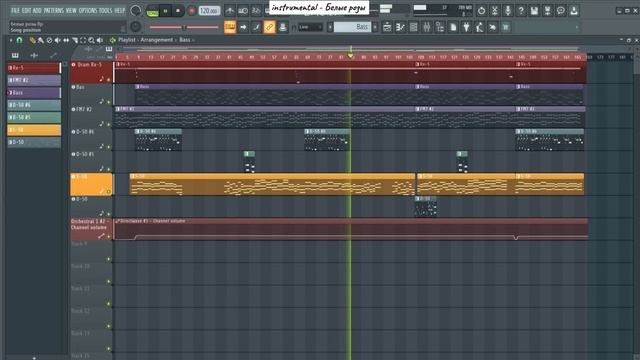
Task: Select the playlist Paint brush tool
Action: point(41,40)
